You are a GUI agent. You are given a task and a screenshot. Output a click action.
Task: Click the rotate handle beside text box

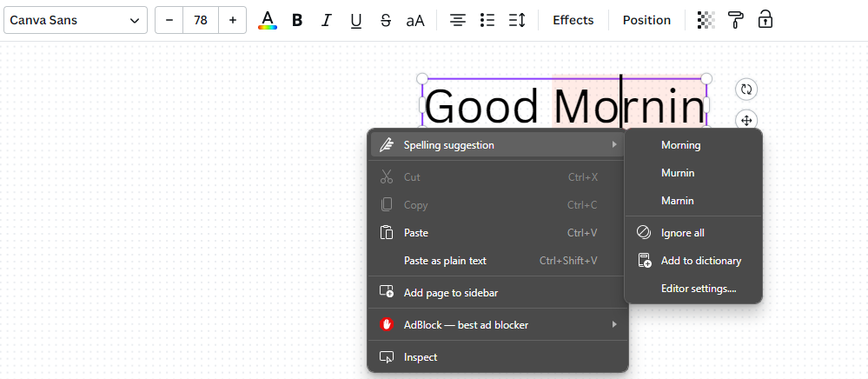746,90
